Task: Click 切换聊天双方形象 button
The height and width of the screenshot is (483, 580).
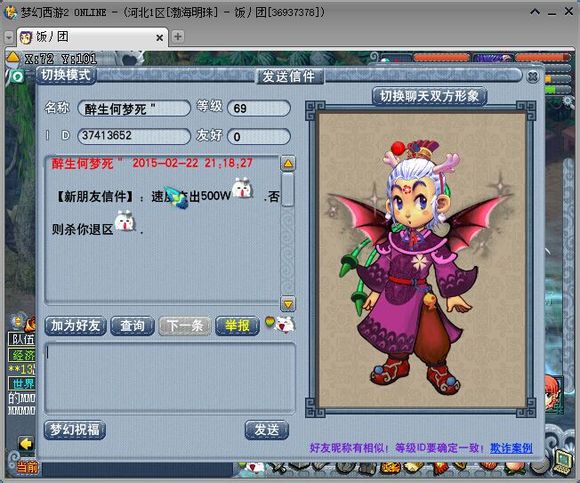Action: click(x=429, y=96)
